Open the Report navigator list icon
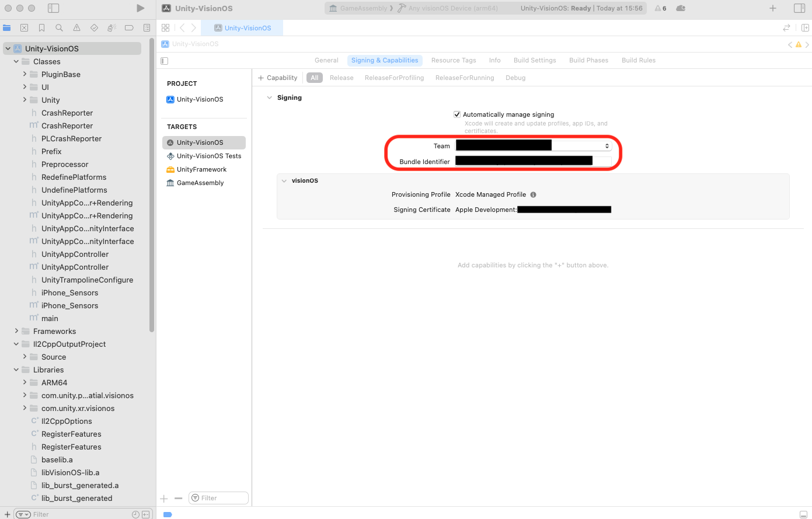Image resolution: width=812 pixels, height=519 pixels. 146,27
